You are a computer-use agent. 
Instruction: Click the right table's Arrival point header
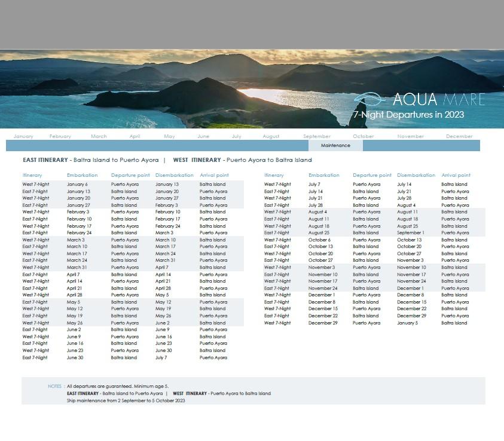click(456, 175)
